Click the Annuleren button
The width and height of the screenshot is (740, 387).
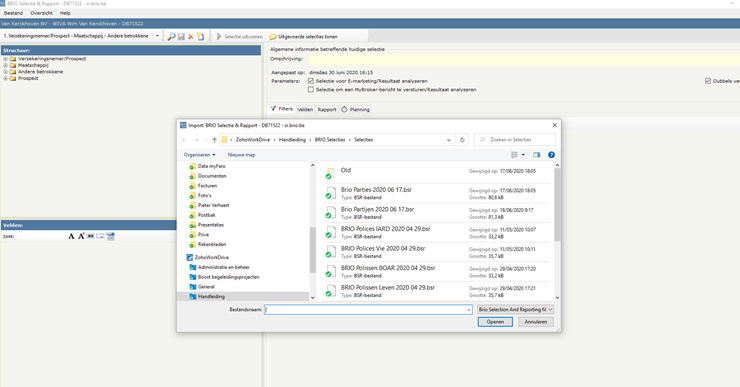[536, 322]
